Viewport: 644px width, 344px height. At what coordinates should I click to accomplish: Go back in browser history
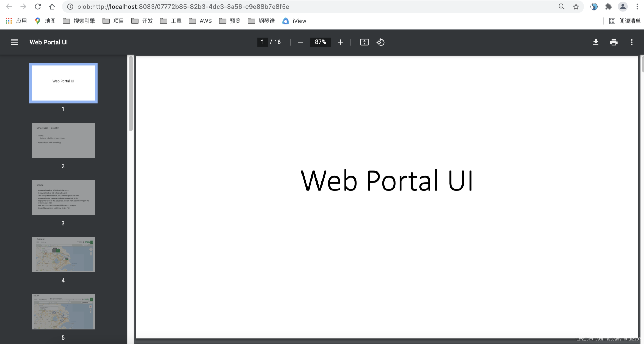[9, 7]
